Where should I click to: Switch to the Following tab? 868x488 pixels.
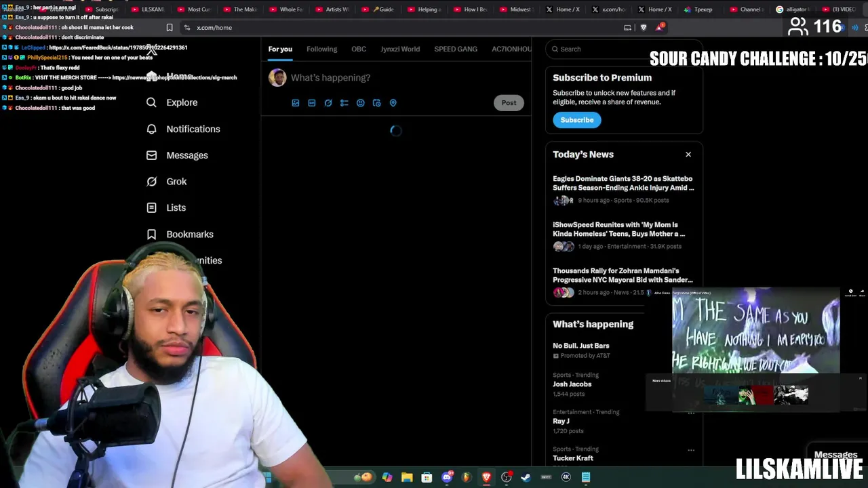pyautogui.click(x=321, y=49)
